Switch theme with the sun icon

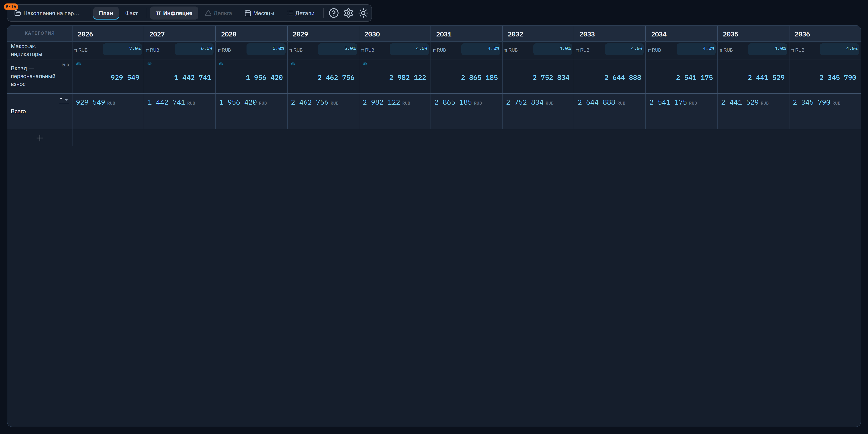pos(363,13)
